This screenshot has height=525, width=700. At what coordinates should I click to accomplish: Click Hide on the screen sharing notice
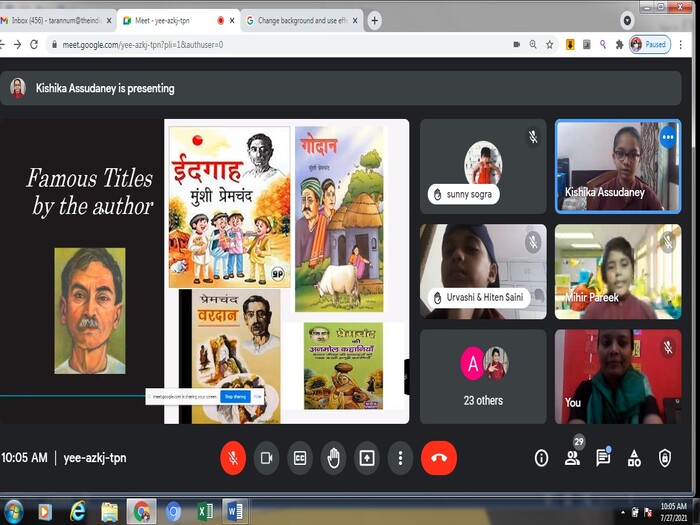click(258, 396)
